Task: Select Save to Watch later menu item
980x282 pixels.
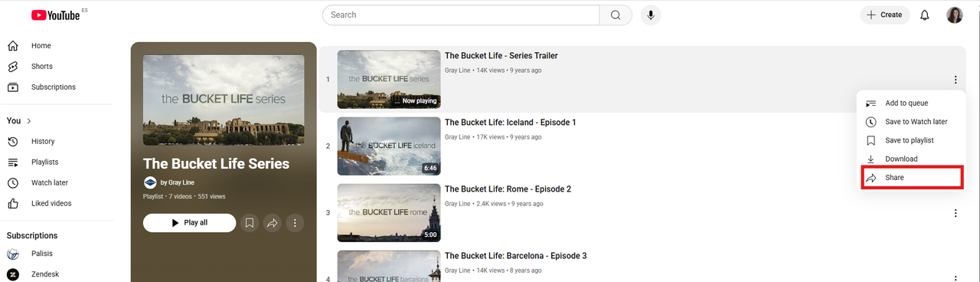Action: click(911, 122)
